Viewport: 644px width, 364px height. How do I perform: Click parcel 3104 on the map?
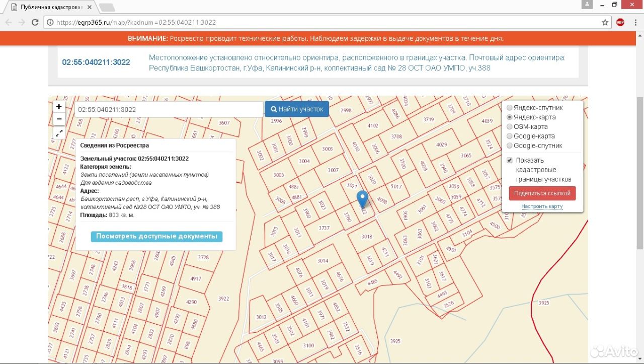coord(467,233)
